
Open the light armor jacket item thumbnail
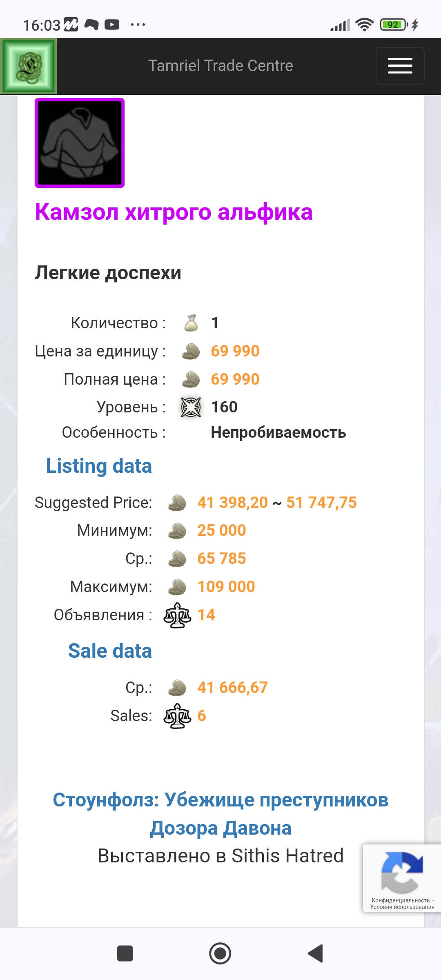(x=80, y=143)
